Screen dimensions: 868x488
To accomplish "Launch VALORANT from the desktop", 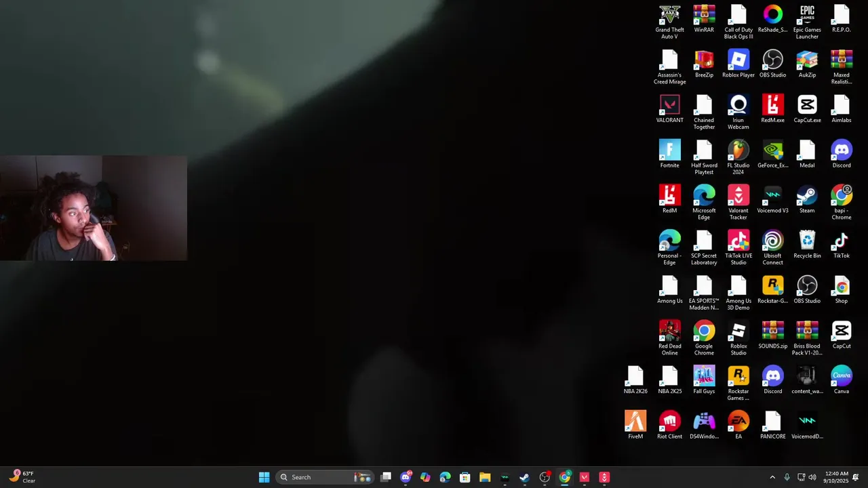I will point(669,109).
